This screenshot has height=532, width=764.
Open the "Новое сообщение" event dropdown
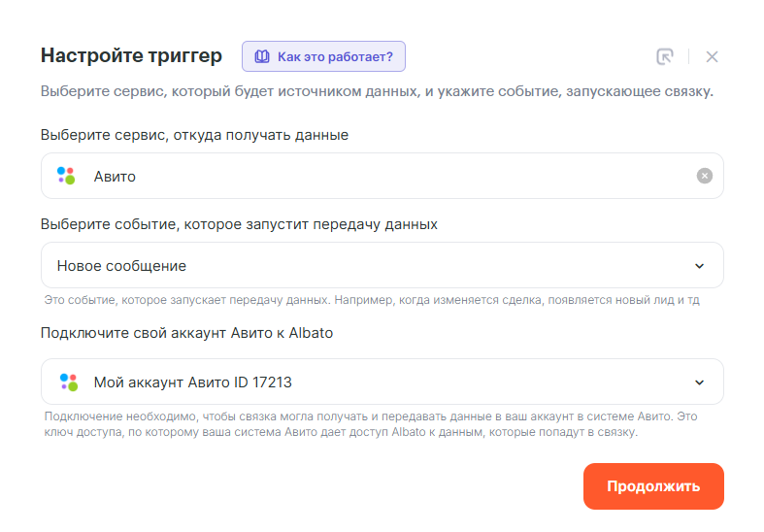pyautogui.click(x=369, y=265)
